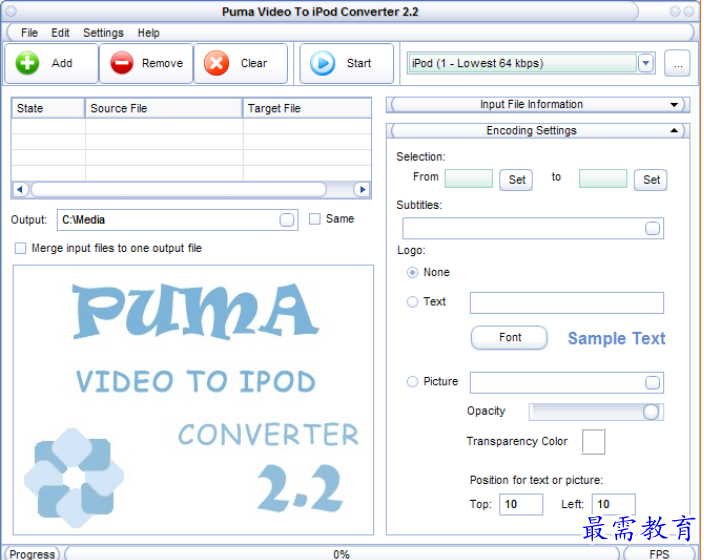This screenshot has width=704, height=560.
Task: Click the Set button after From field
Action: coord(516,180)
